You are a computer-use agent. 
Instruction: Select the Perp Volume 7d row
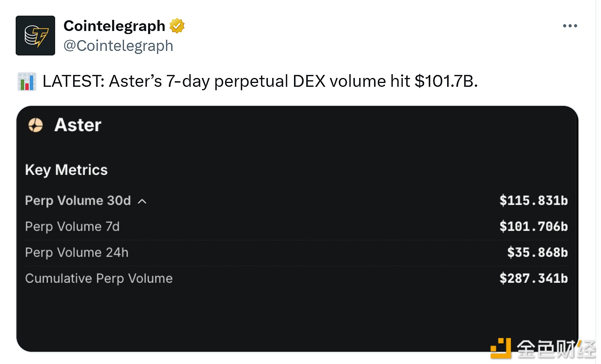coord(296,227)
